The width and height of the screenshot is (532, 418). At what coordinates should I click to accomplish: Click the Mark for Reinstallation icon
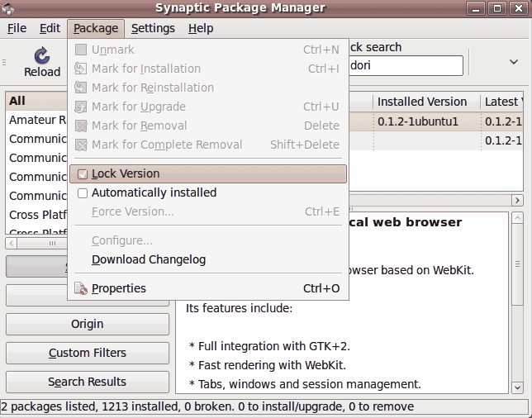click(81, 88)
